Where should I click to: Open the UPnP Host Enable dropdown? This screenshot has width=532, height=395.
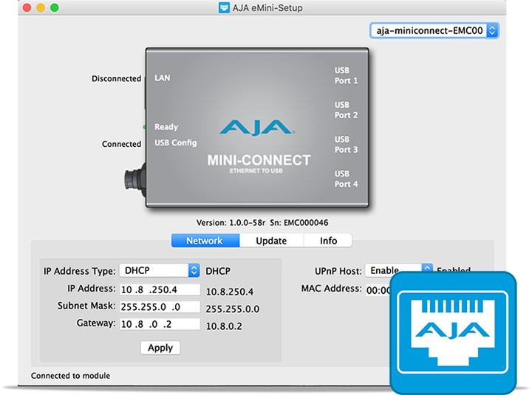click(399, 270)
